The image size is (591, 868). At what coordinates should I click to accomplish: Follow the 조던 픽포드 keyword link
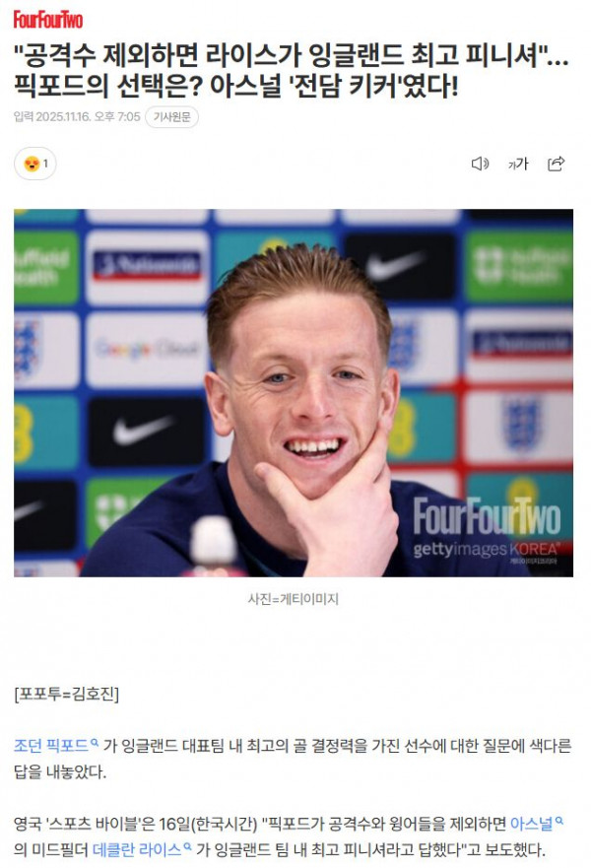click(51, 746)
